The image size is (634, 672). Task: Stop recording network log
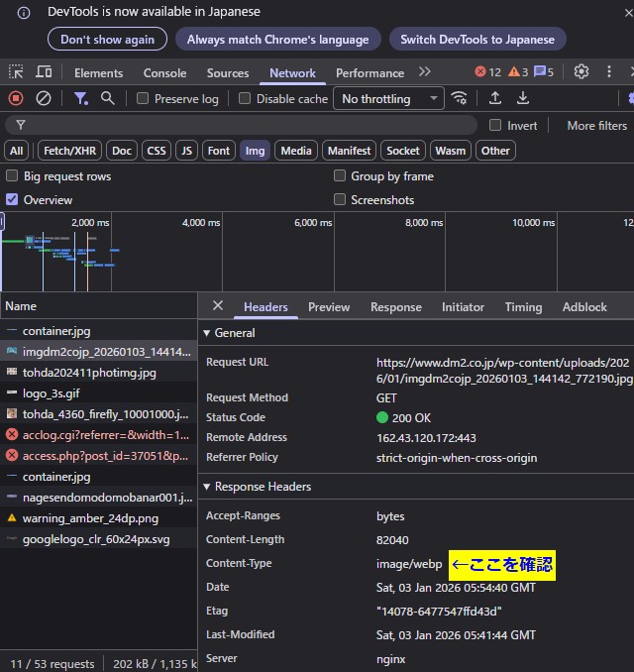16,98
